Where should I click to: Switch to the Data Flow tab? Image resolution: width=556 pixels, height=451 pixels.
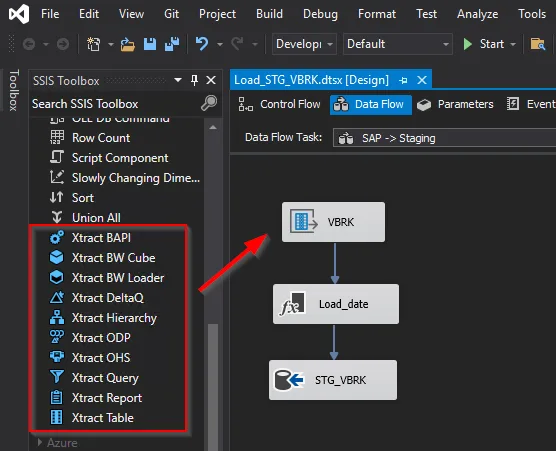coord(371,105)
